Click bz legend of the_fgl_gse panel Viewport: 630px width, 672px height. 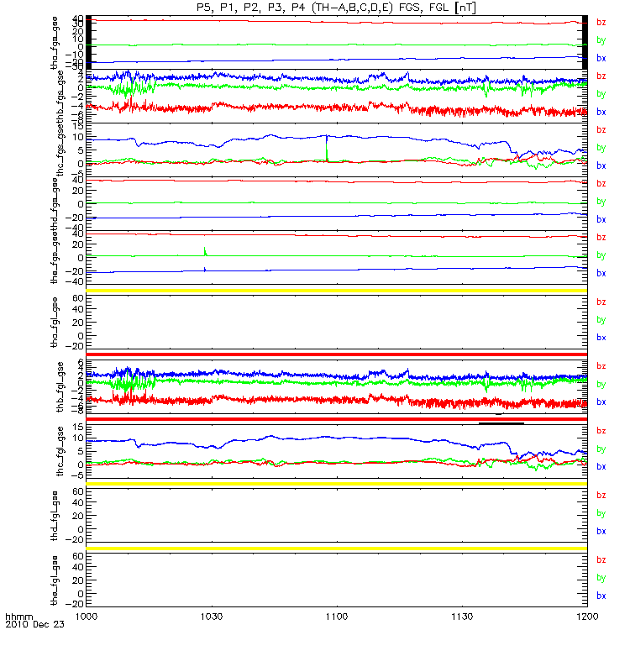[x=601, y=559]
